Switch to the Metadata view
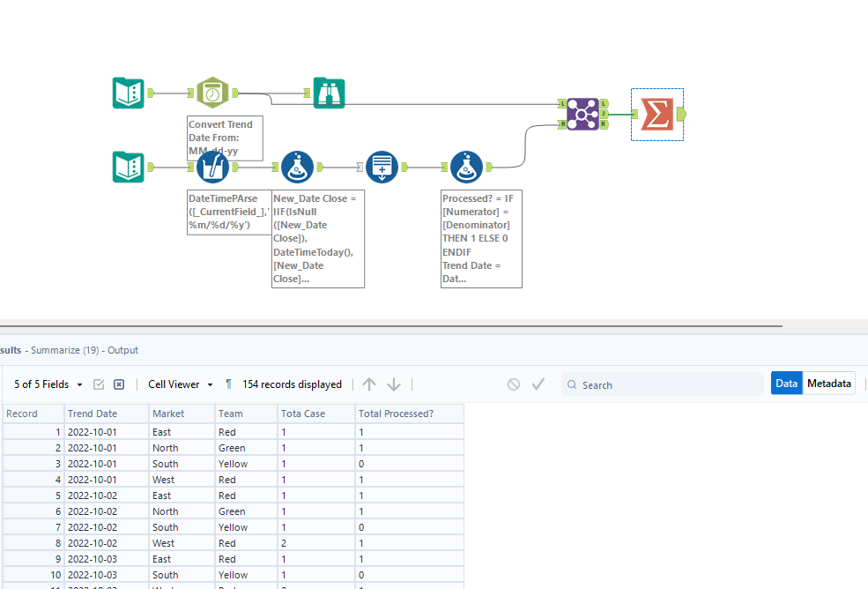This screenshot has height=589, width=868. pos(828,383)
